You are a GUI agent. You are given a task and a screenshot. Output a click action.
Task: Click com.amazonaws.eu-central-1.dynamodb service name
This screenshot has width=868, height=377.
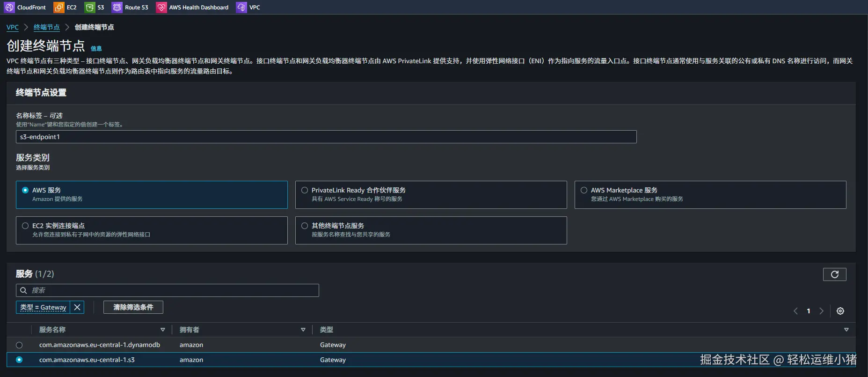(x=100, y=345)
